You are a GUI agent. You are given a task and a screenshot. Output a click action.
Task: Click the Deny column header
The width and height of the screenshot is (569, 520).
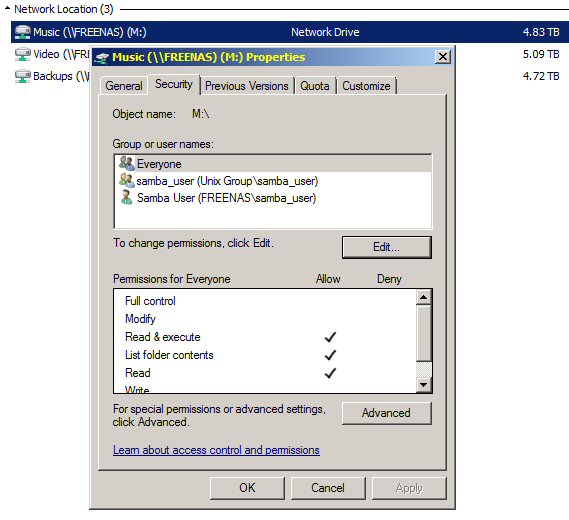[x=389, y=279]
